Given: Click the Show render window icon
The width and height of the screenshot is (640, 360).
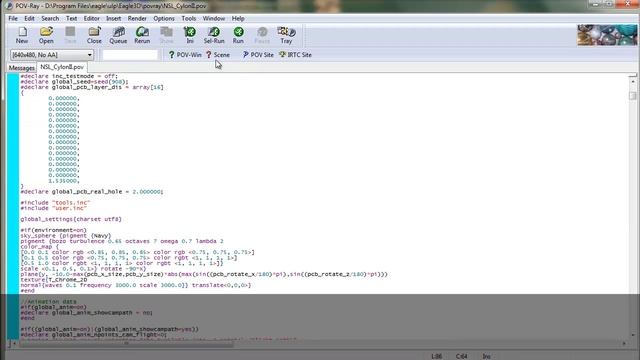Looking at the screenshot, I should click(x=166, y=35).
